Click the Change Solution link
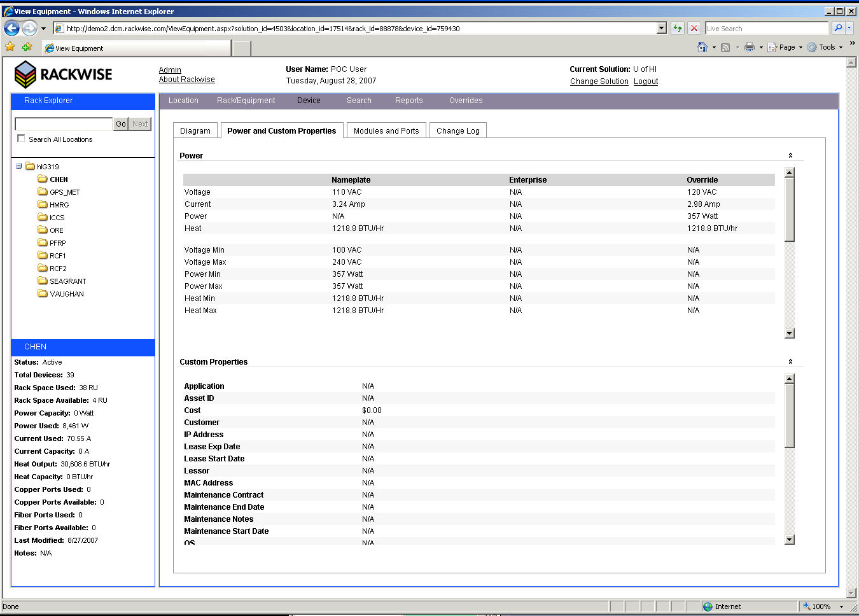The image size is (859, 616). [599, 81]
